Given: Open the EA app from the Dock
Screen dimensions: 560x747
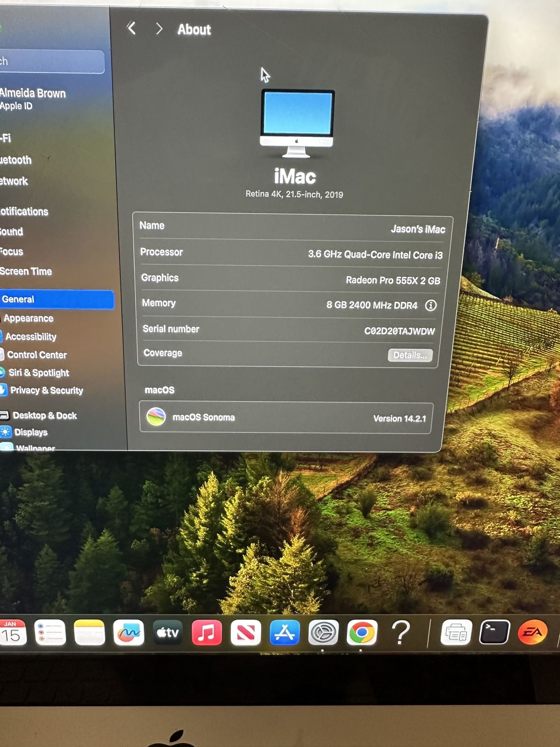Looking at the screenshot, I should click(533, 632).
